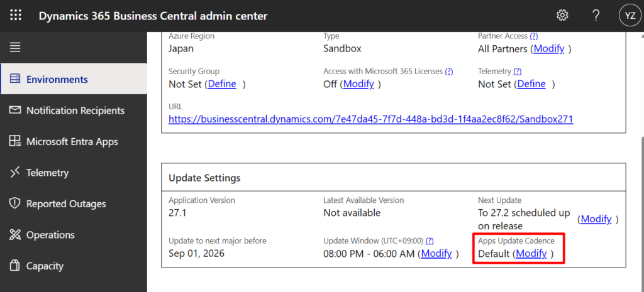
Task: Modify the Update Window time
Action: pyautogui.click(x=436, y=254)
